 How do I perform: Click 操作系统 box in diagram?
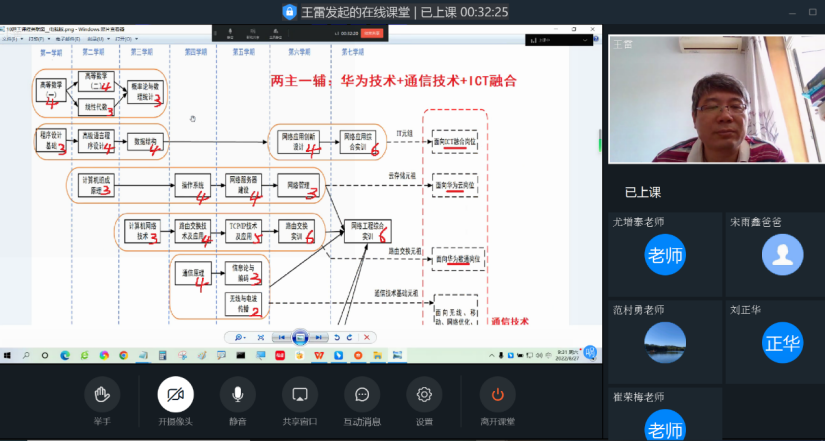coord(193,186)
